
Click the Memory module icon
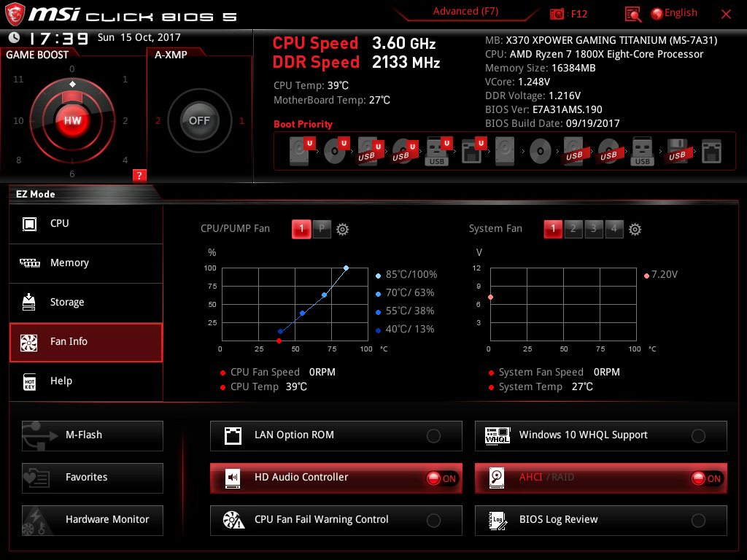pos(29,262)
